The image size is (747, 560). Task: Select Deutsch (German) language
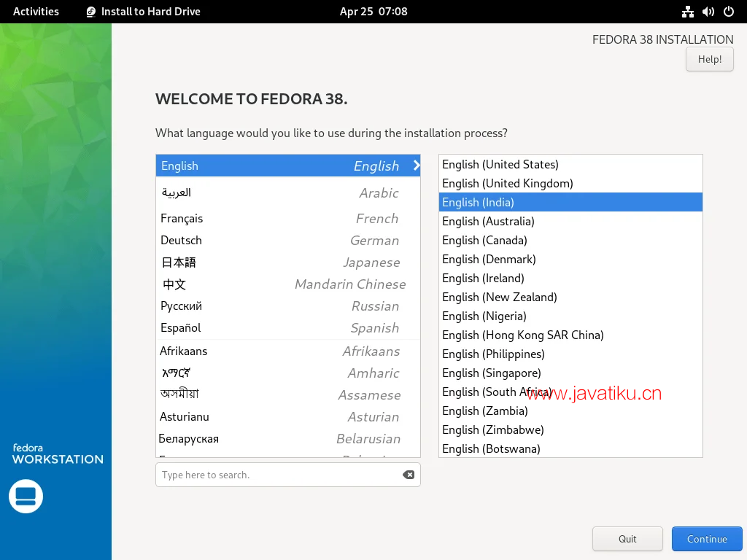pos(287,241)
